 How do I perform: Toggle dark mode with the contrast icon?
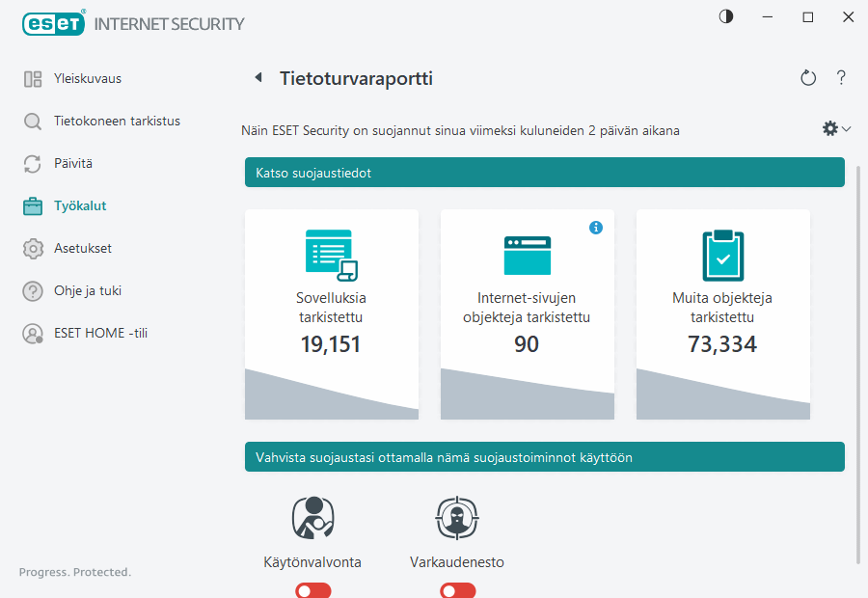point(724,16)
